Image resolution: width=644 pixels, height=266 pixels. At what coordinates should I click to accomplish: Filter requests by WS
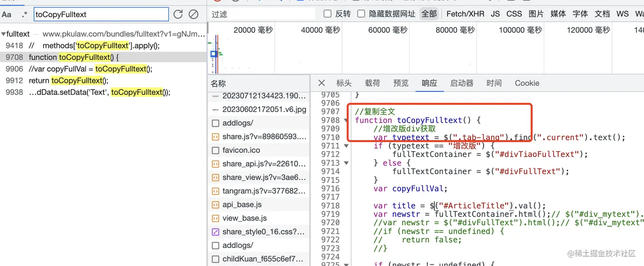[622, 14]
